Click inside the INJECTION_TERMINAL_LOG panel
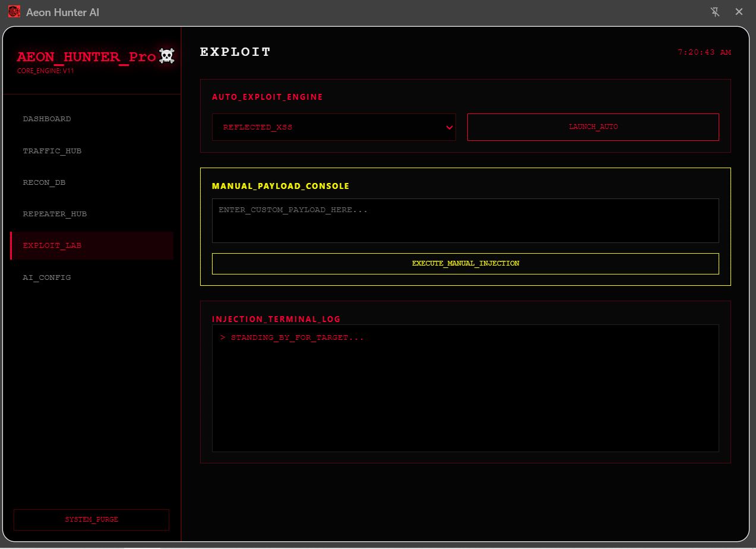The width and height of the screenshot is (756, 549). tap(465, 388)
